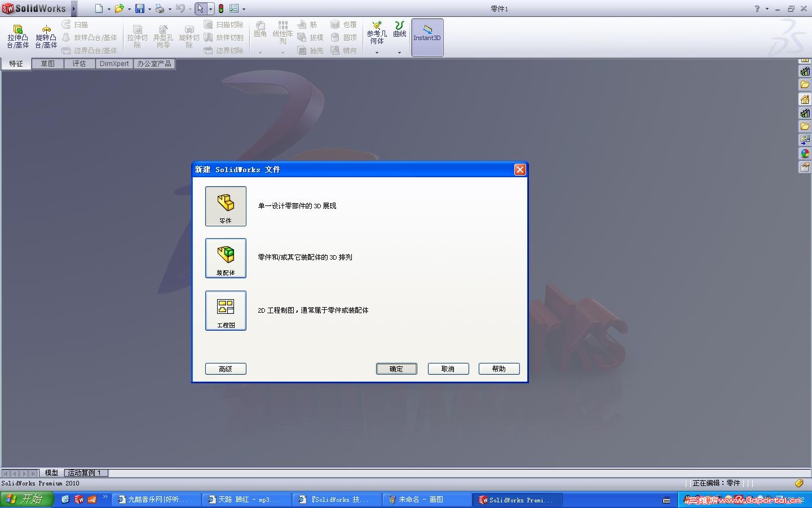
Task: Select the 工程图 (Drawing) template button
Action: click(x=226, y=310)
